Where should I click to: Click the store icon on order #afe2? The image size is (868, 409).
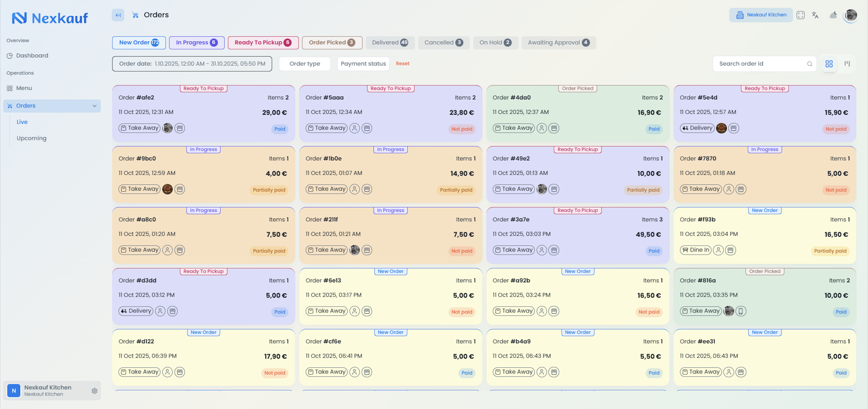click(180, 128)
